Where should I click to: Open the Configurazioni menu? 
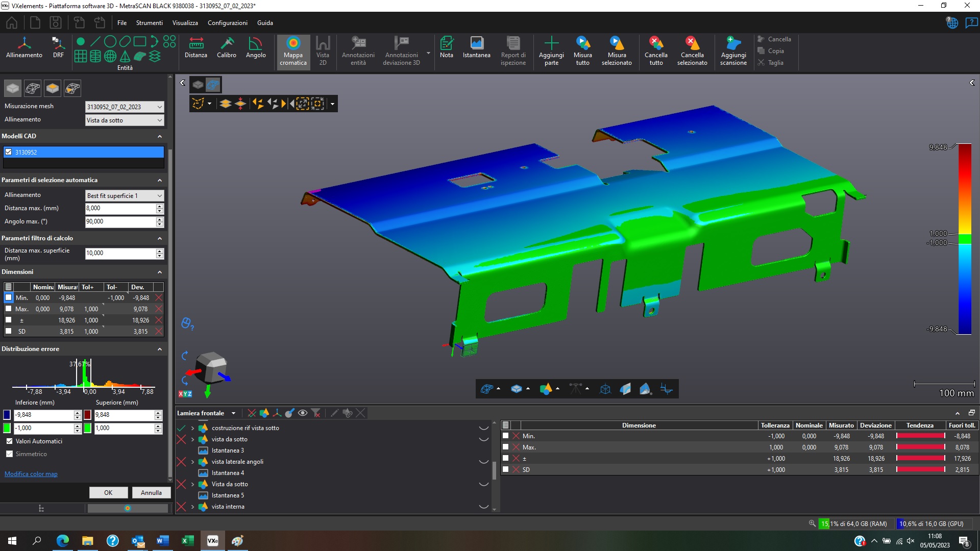(227, 23)
